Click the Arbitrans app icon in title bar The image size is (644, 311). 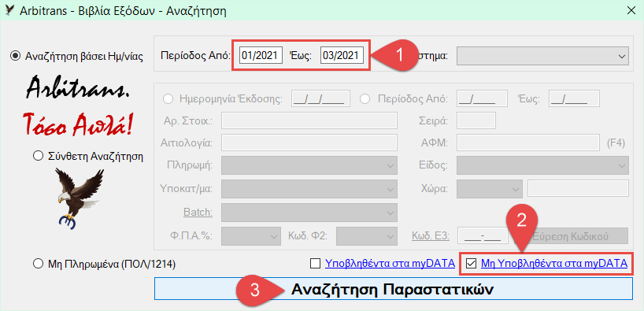(x=9, y=9)
